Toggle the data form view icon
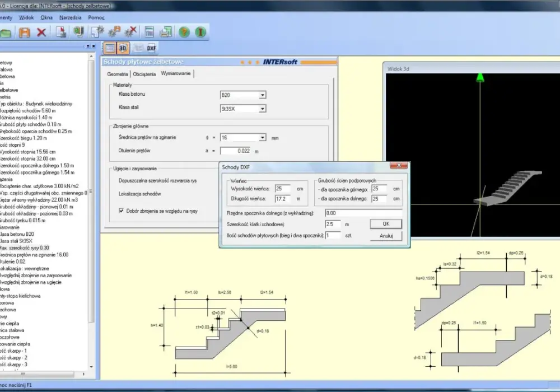This screenshot has height=392, width=560. [x=110, y=48]
